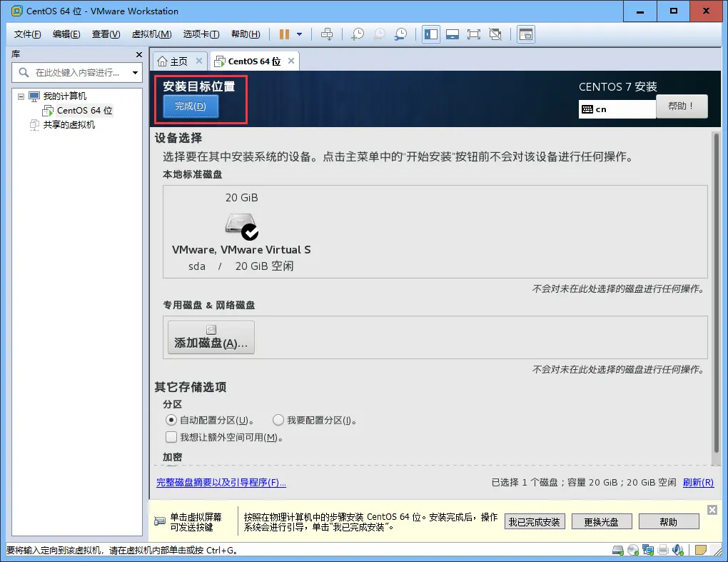
Task: Click the keyboard icon beside 单击虚拟屏幕
Action: coord(160,521)
